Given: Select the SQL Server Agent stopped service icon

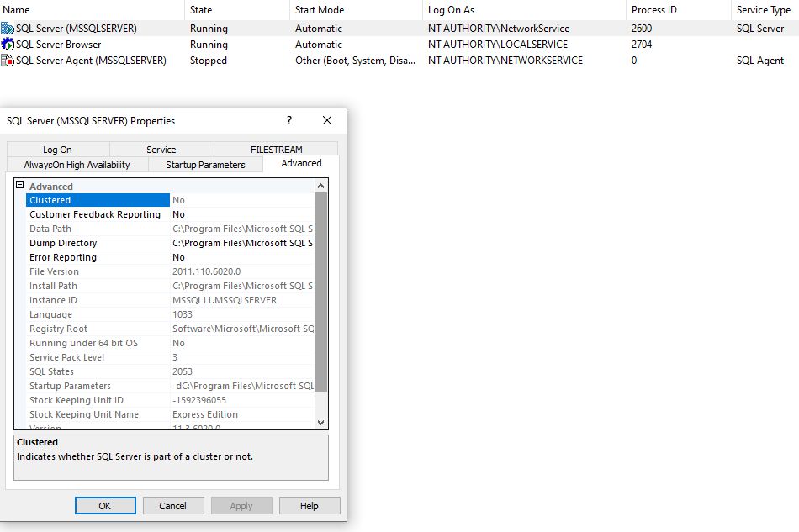Looking at the screenshot, I should 8,60.
